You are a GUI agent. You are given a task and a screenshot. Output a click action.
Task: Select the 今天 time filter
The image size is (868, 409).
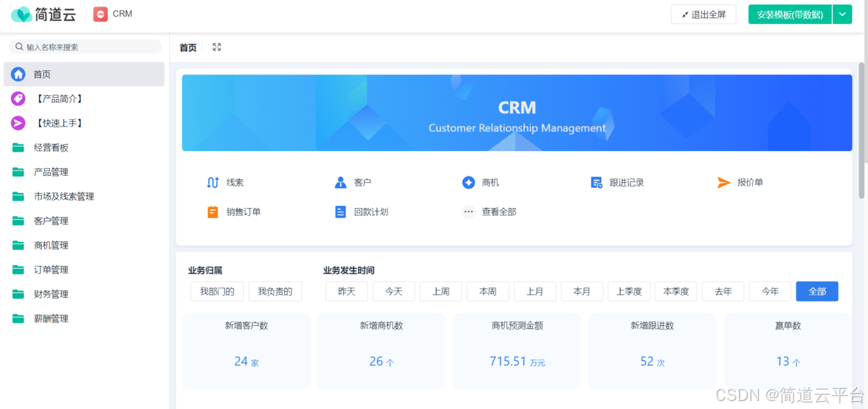click(x=393, y=291)
